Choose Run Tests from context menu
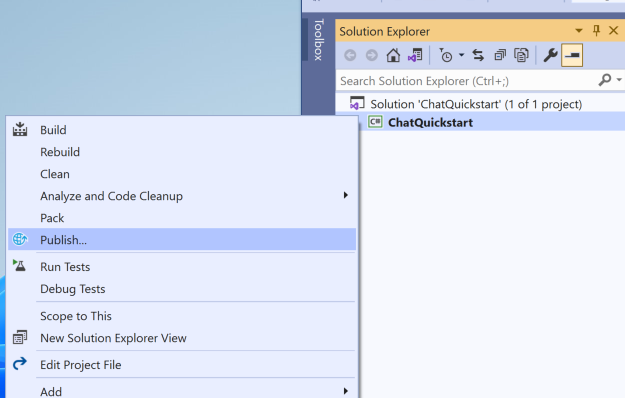625x398 pixels. 182,267
